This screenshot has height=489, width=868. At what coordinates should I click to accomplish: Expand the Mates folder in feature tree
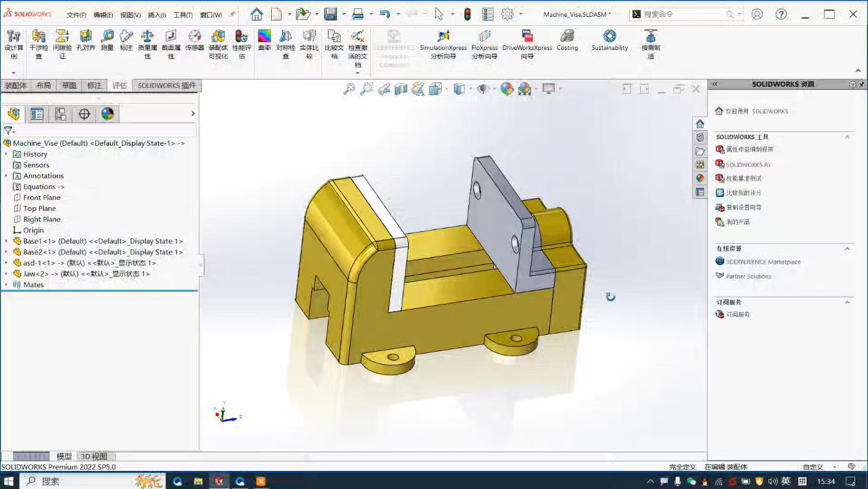pyautogui.click(x=6, y=284)
